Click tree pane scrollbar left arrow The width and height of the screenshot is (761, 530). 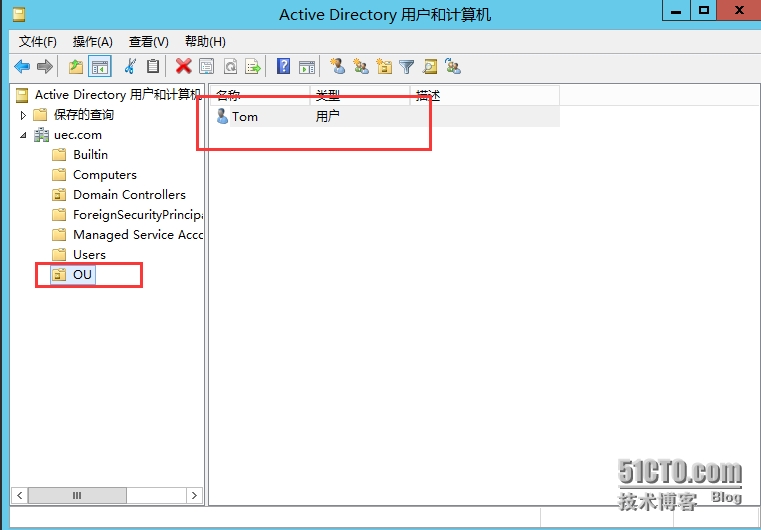19,496
